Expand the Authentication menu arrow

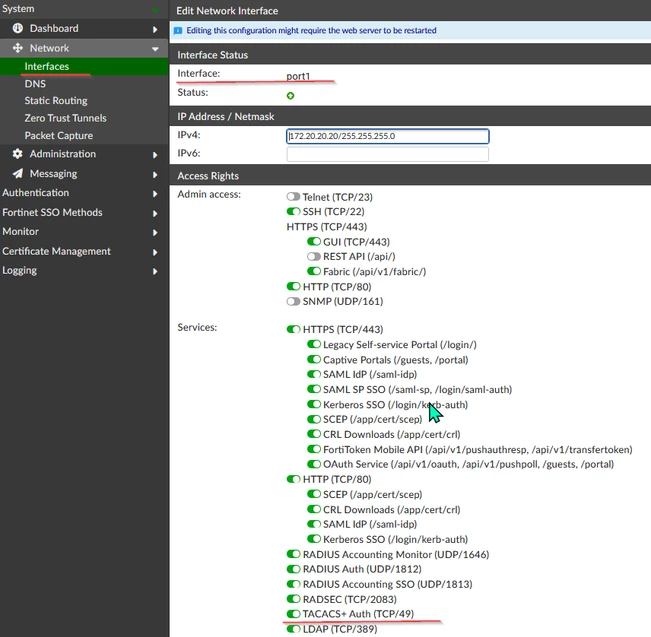[x=155, y=194]
